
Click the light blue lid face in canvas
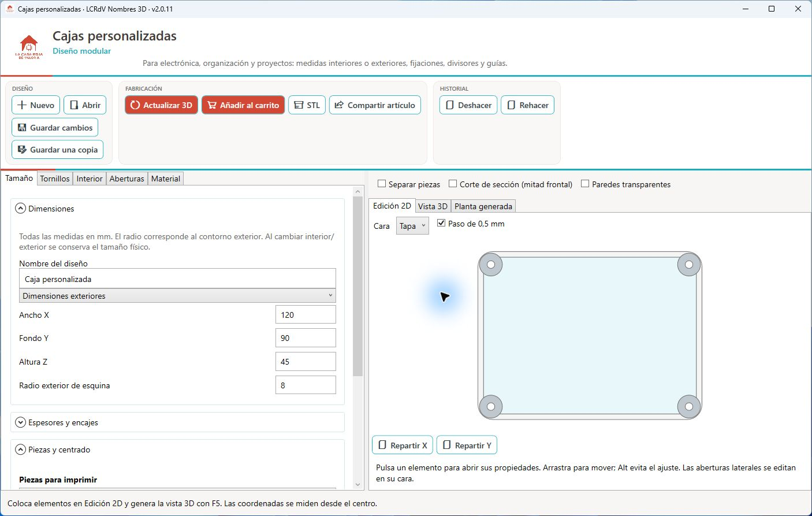coord(590,335)
